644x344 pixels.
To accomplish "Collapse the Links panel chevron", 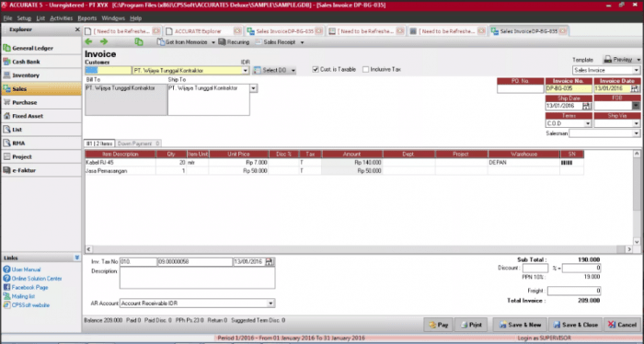I will point(76,258).
